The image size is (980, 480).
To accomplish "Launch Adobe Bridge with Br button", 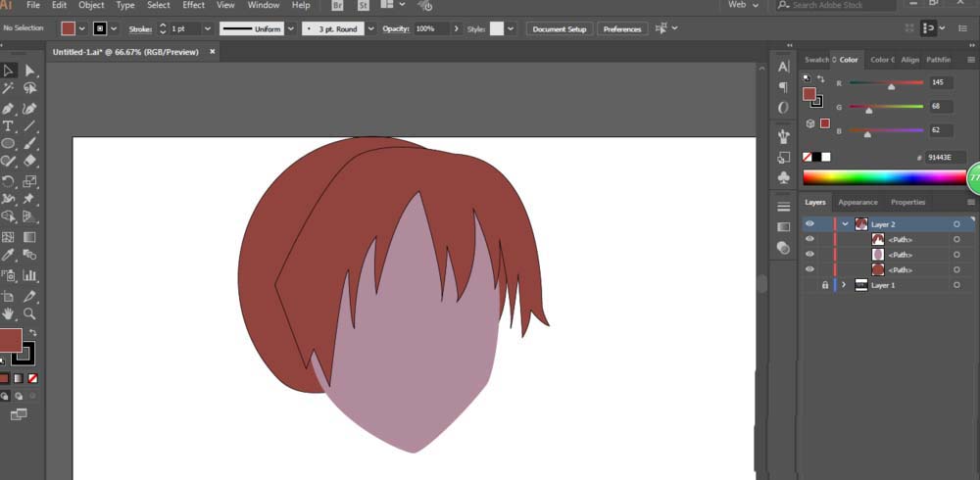I will click(x=337, y=6).
